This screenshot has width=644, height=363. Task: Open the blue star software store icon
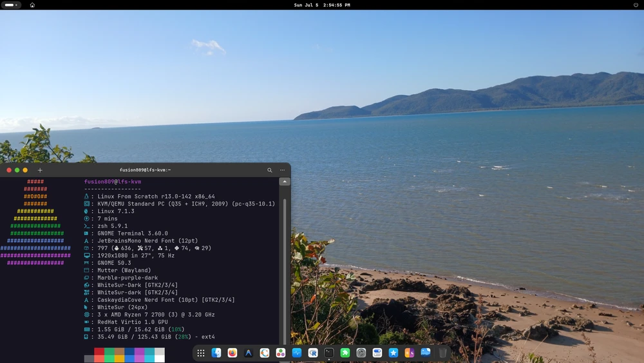[x=393, y=353]
